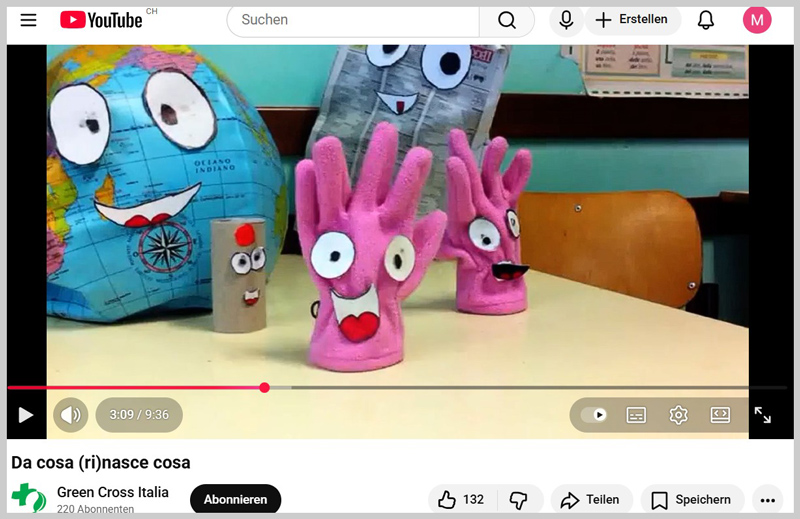Open the Erstellen create menu
Image resolution: width=800 pixels, height=519 pixels.
pyautogui.click(x=633, y=20)
